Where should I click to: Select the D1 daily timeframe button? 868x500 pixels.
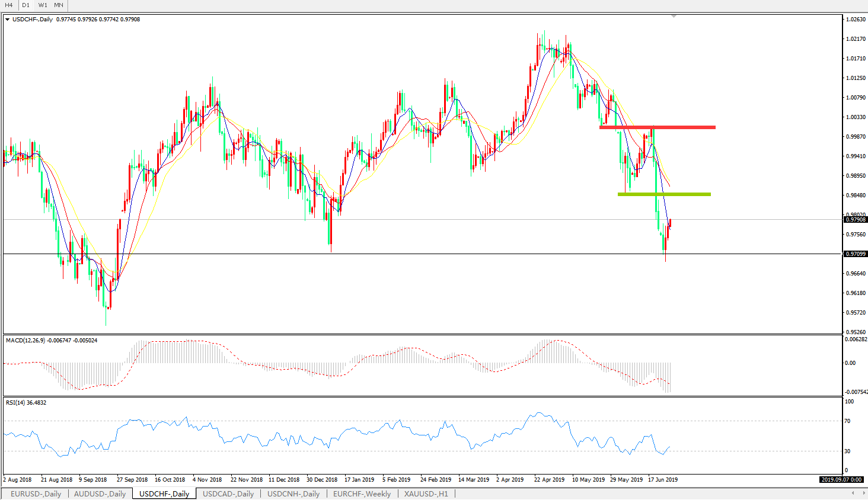tap(25, 5)
